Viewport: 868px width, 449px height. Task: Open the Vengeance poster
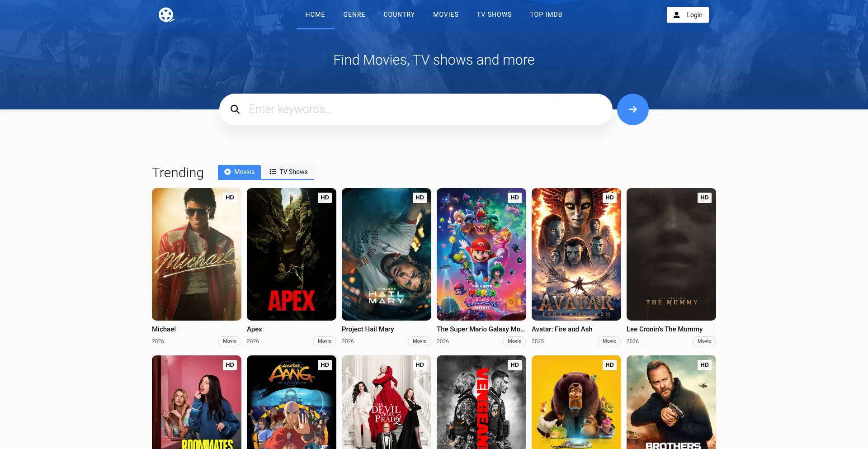(x=481, y=402)
